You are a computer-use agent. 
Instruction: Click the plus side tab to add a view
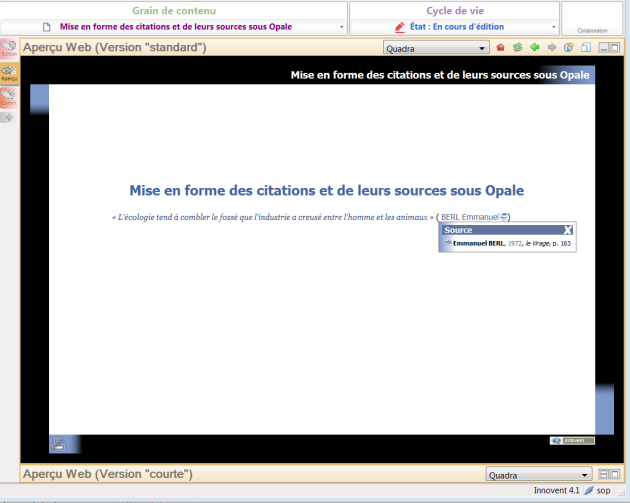tap(9, 117)
